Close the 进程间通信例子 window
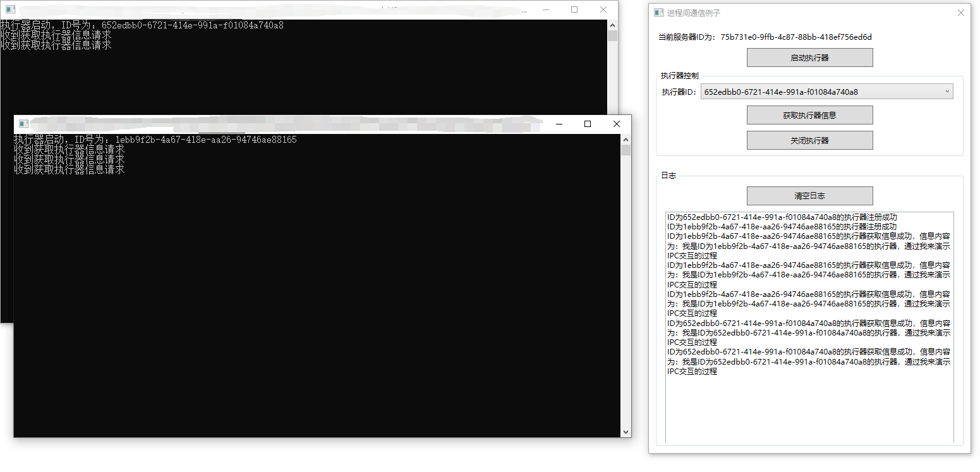This screenshot has height=472, width=980. point(960,13)
